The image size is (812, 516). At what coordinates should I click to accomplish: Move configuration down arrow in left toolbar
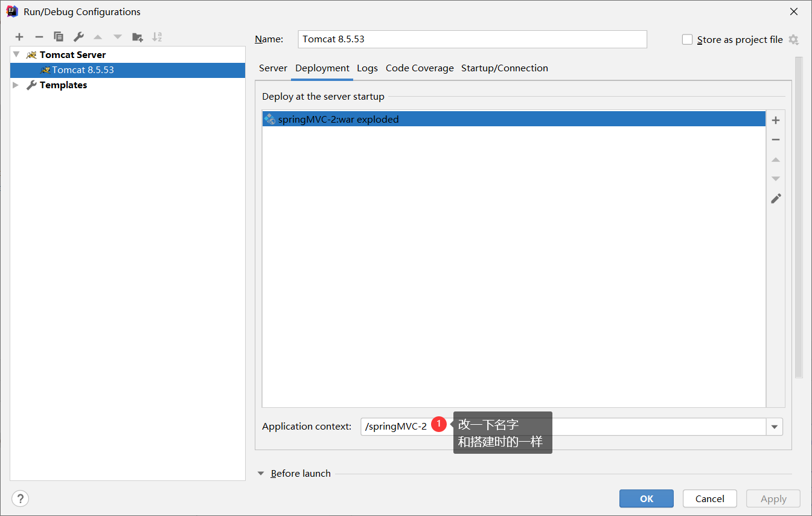click(x=118, y=37)
